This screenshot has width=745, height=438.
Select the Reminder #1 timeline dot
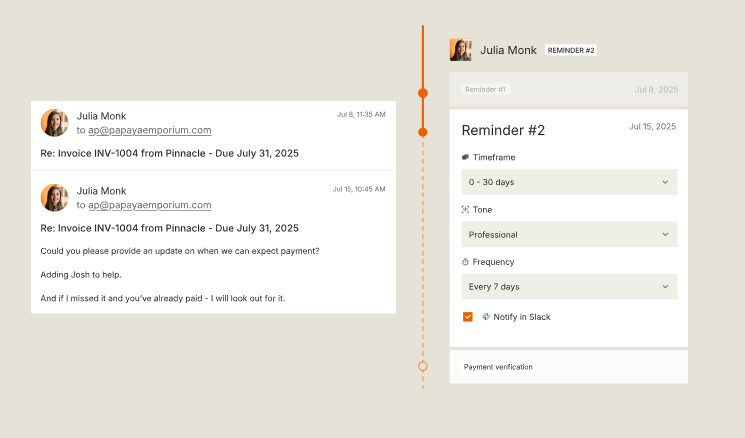click(x=423, y=93)
